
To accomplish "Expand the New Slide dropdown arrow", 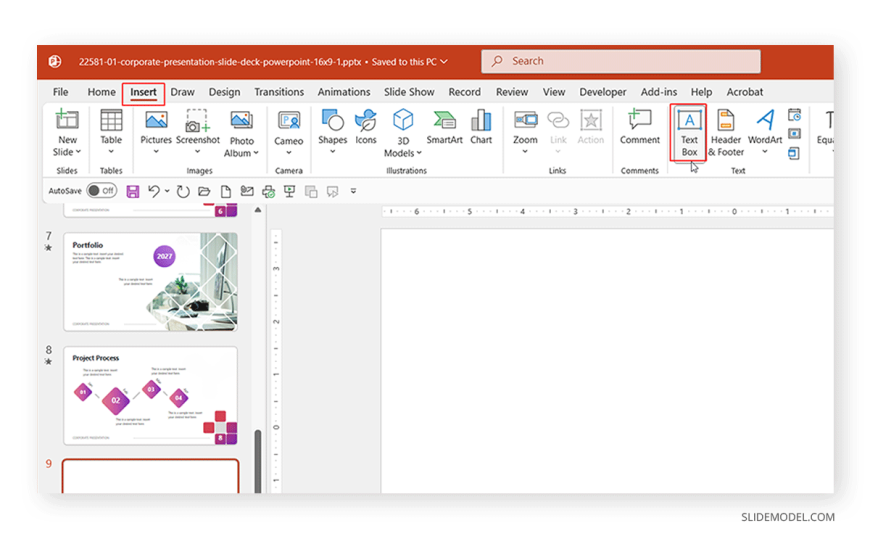I will pyautogui.click(x=78, y=152).
